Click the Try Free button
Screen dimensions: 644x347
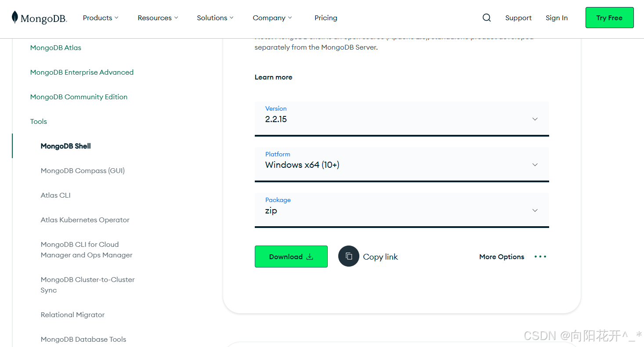(x=609, y=18)
